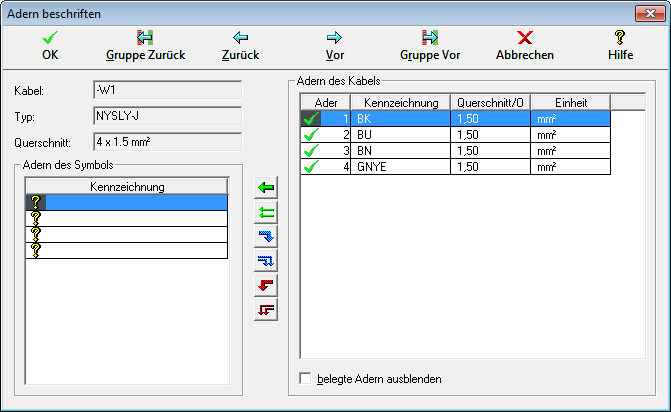Click the single green left arrow button
Image resolution: width=671 pixels, height=412 pixels.
click(x=267, y=188)
